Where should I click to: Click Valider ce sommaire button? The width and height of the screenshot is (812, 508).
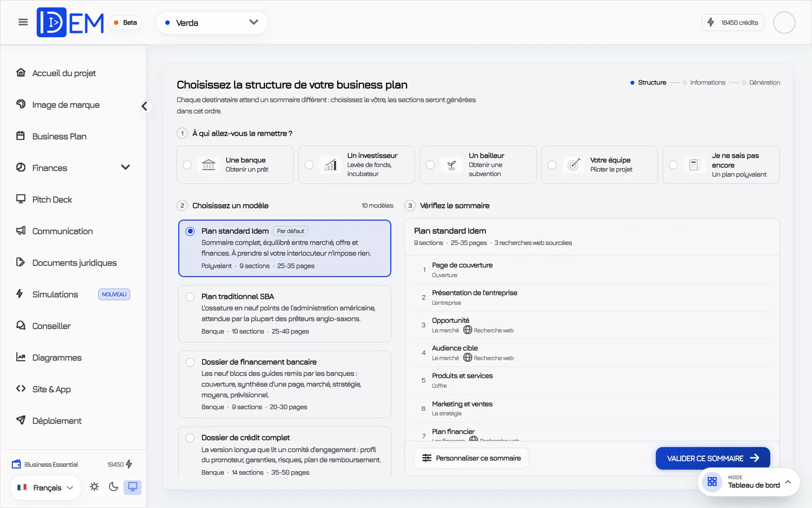point(713,458)
